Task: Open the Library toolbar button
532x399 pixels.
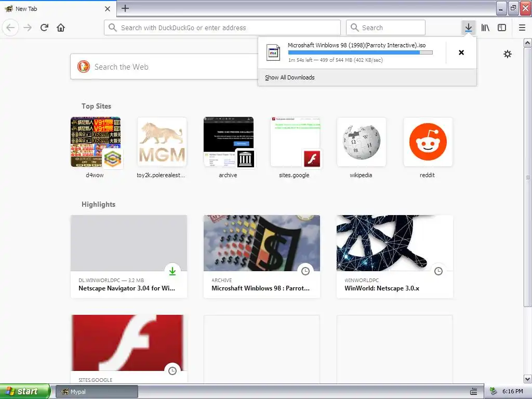Action: pyautogui.click(x=485, y=28)
